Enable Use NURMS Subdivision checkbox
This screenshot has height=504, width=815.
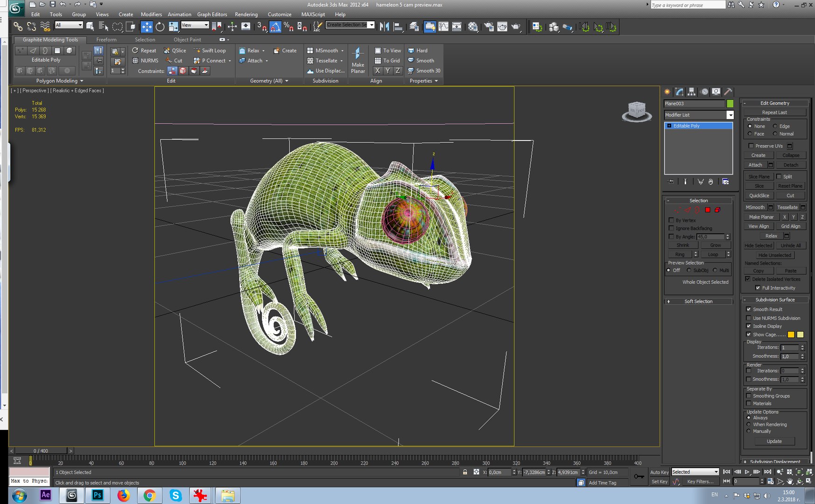point(749,318)
